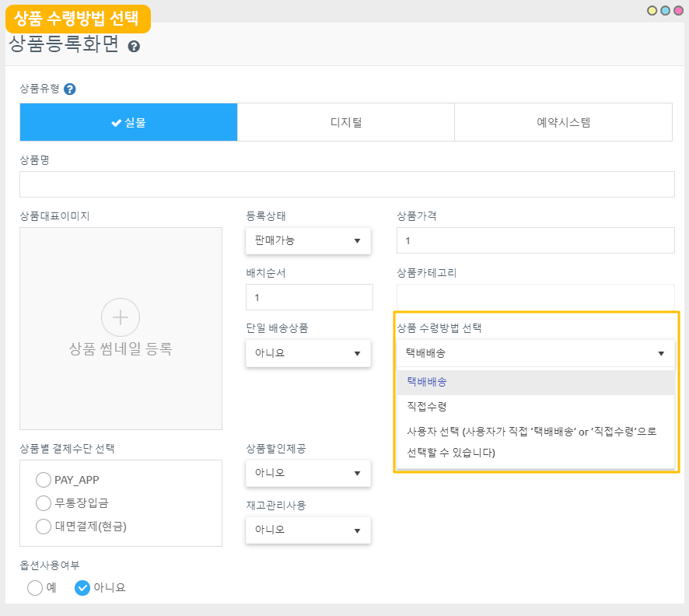Click the 상품명 text input field
This screenshot has height=616, width=689.
(x=347, y=184)
